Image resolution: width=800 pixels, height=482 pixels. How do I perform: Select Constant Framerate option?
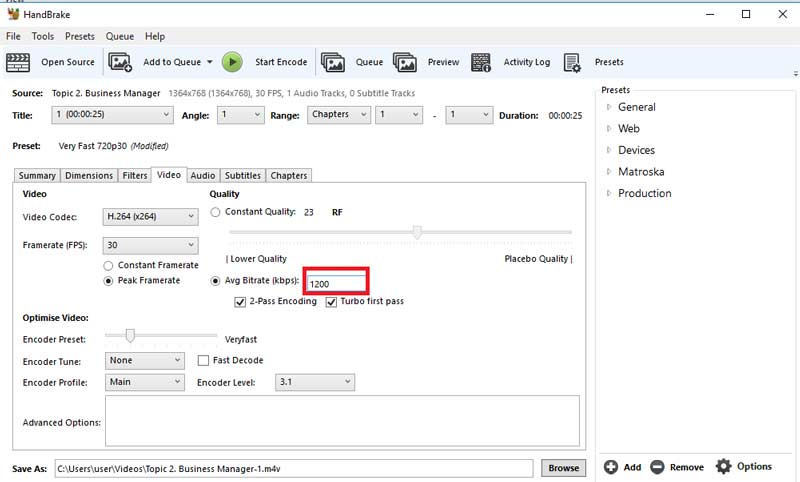click(x=108, y=266)
